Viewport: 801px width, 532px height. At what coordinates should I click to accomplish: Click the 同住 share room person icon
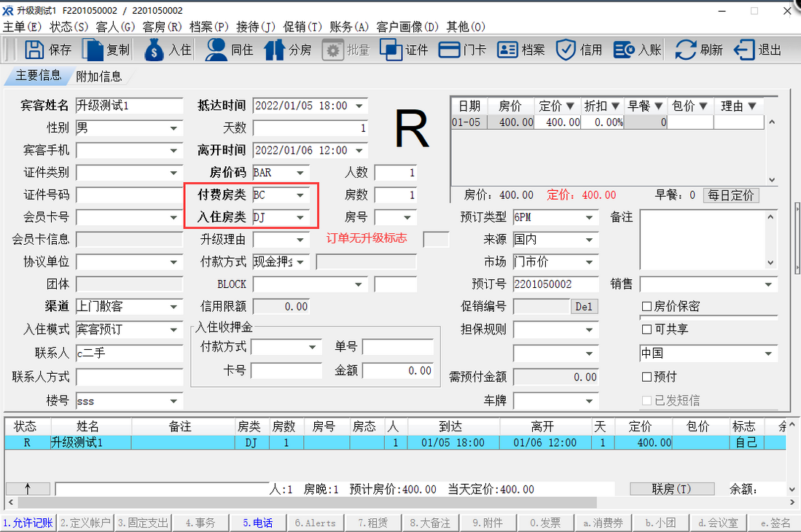coord(216,50)
